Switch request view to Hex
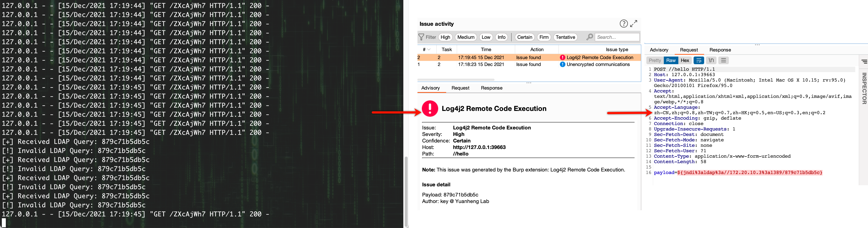 click(x=685, y=60)
